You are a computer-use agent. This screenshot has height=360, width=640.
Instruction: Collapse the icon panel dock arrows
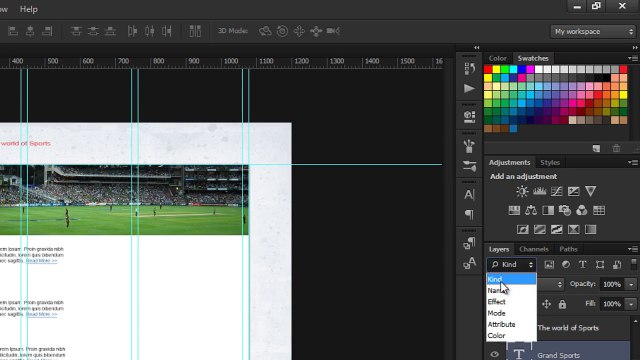point(476,48)
